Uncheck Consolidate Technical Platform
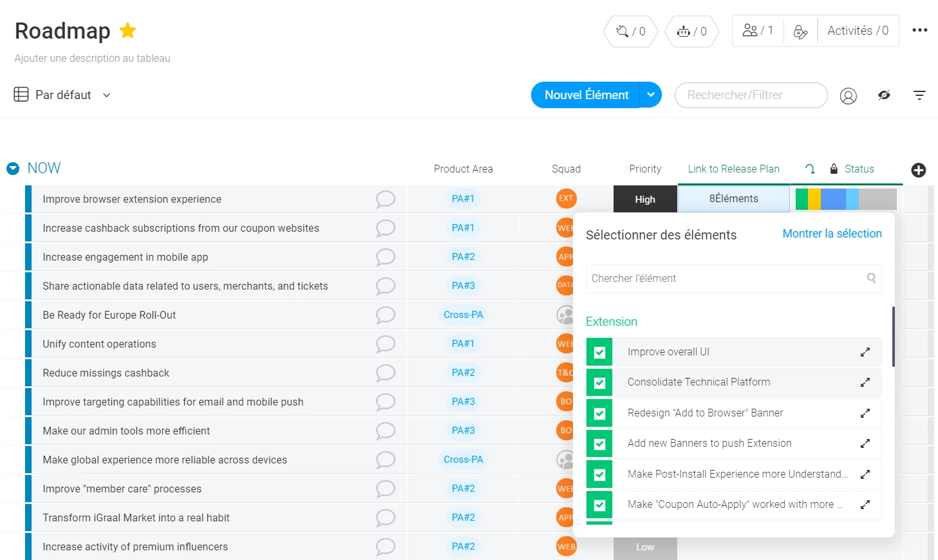The height and width of the screenshot is (560, 938). click(599, 382)
